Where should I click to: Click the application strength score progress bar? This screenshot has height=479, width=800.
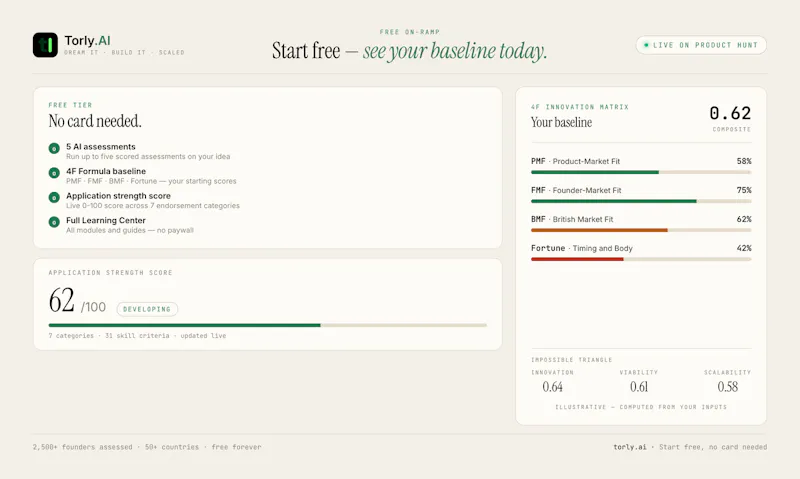(267, 325)
